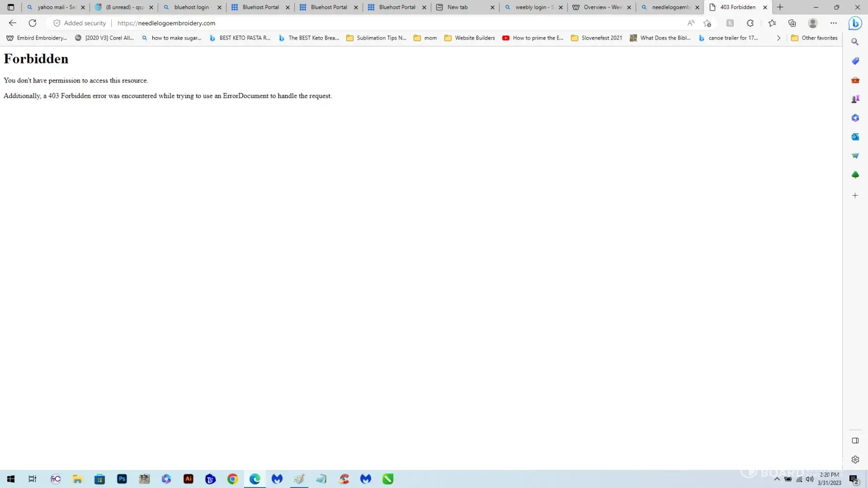Open the profile avatar menu
The width and height of the screenshot is (868, 488).
coord(813,23)
